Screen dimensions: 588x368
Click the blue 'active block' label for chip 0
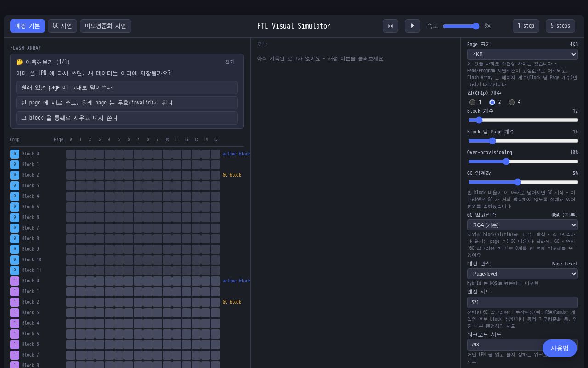pyautogui.click(x=237, y=154)
